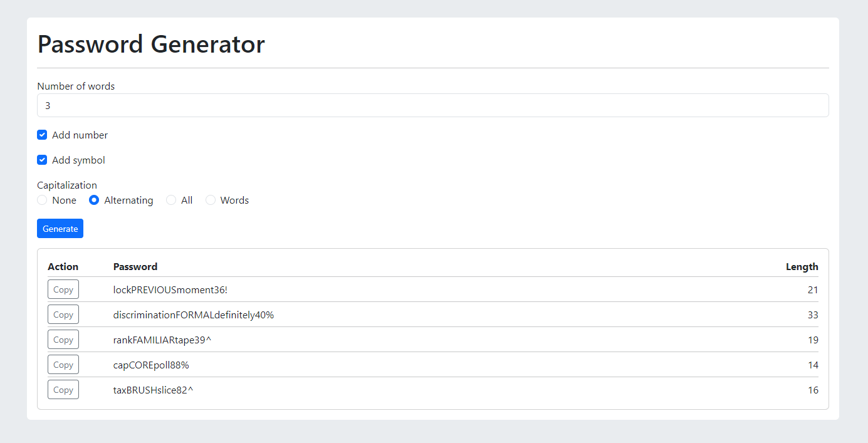Copy the capCOREpoll88% password

tap(63, 364)
